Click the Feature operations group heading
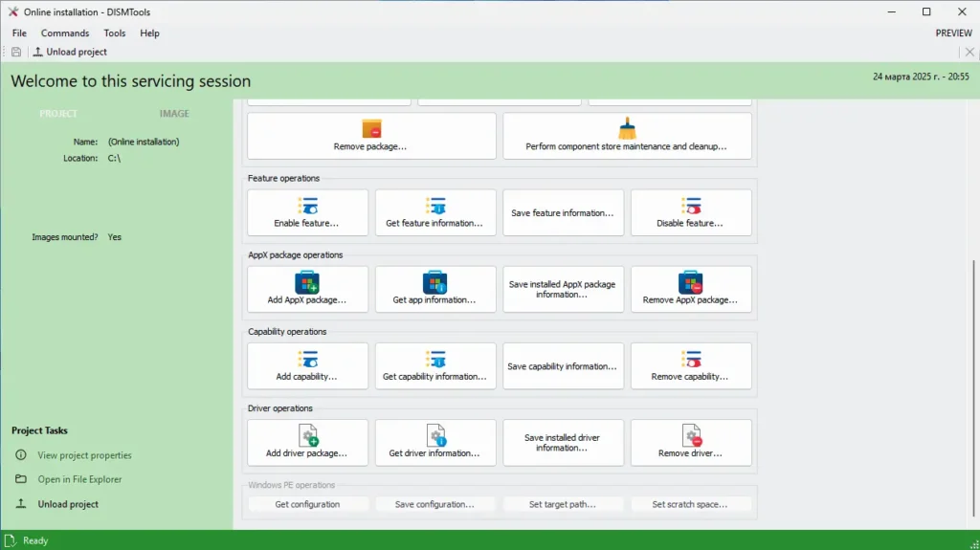Viewport: 980px width, 550px height. 283,178
